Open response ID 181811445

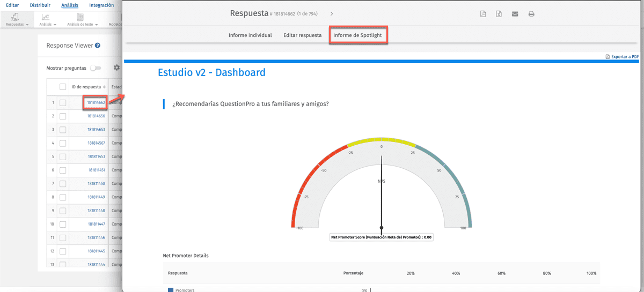[96, 251]
